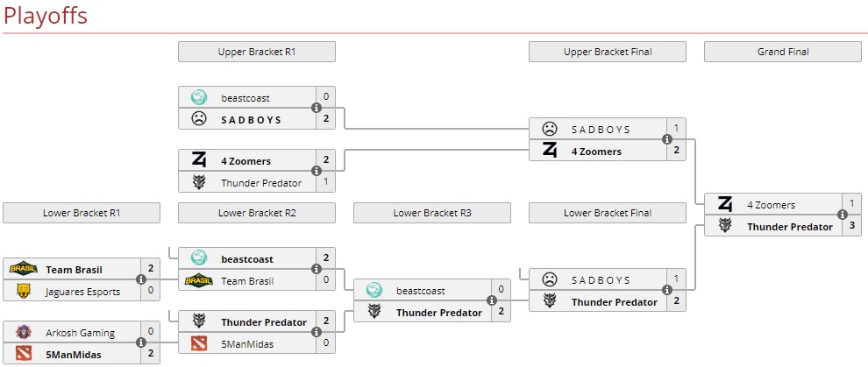
Task: Click 4 Zoomers in Upper Bracket Final
Action: [x=596, y=152]
